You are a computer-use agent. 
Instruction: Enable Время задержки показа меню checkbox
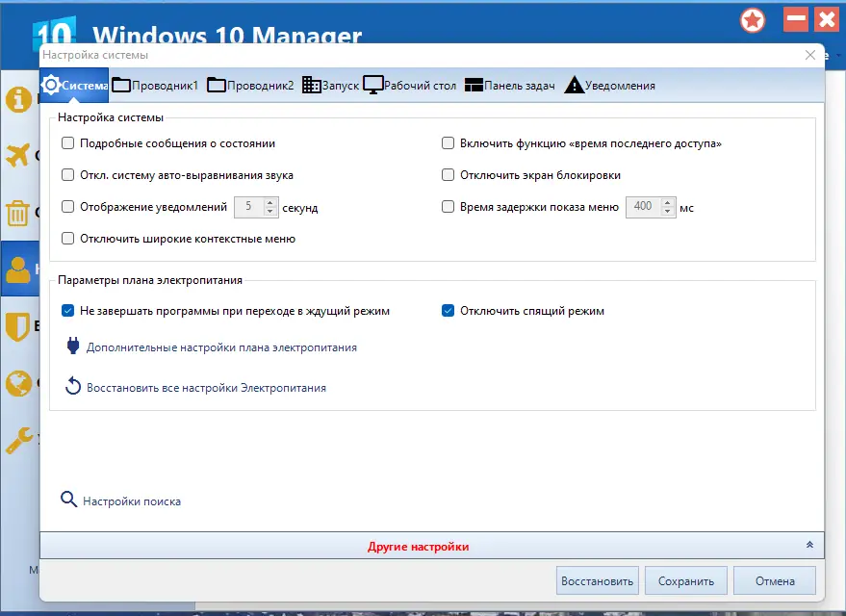[x=448, y=207]
